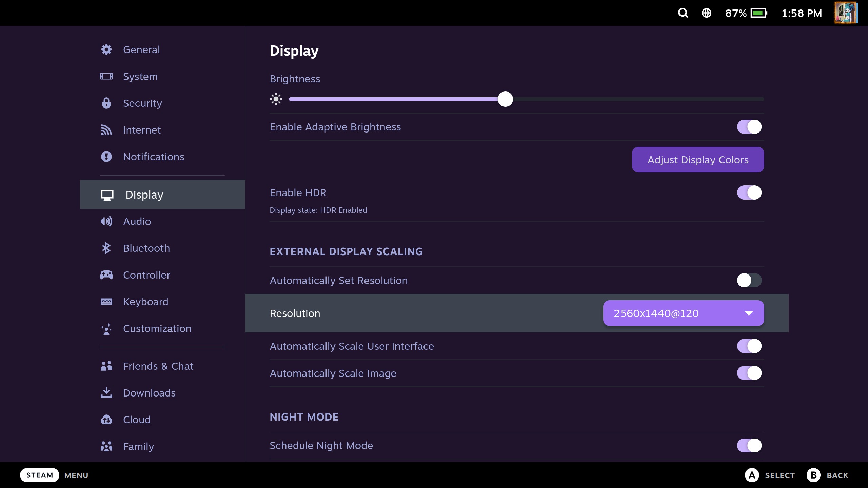Switch to System settings
The height and width of the screenshot is (488, 868).
(162, 76)
